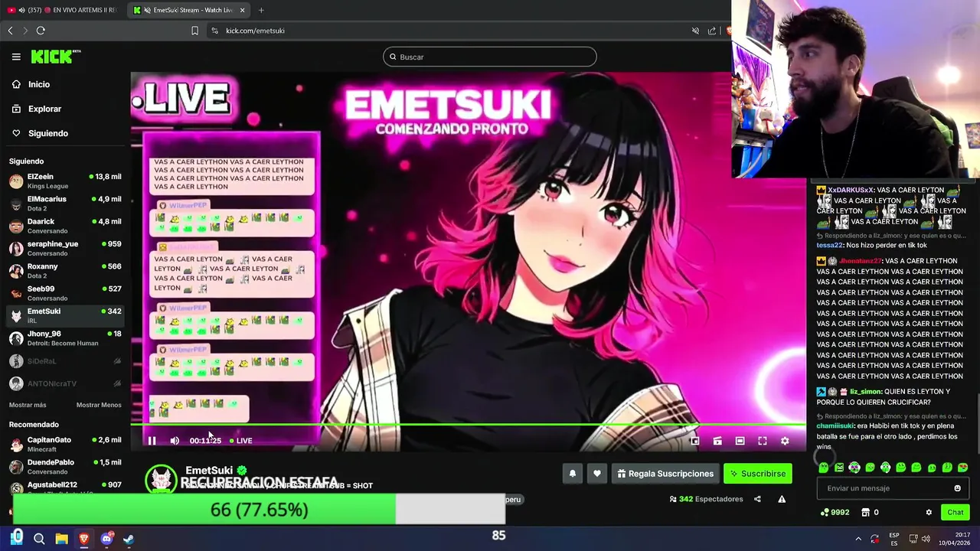Insert the first green emote in chat row
This screenshot has height=551, width=980.
(x=824, y=468)
